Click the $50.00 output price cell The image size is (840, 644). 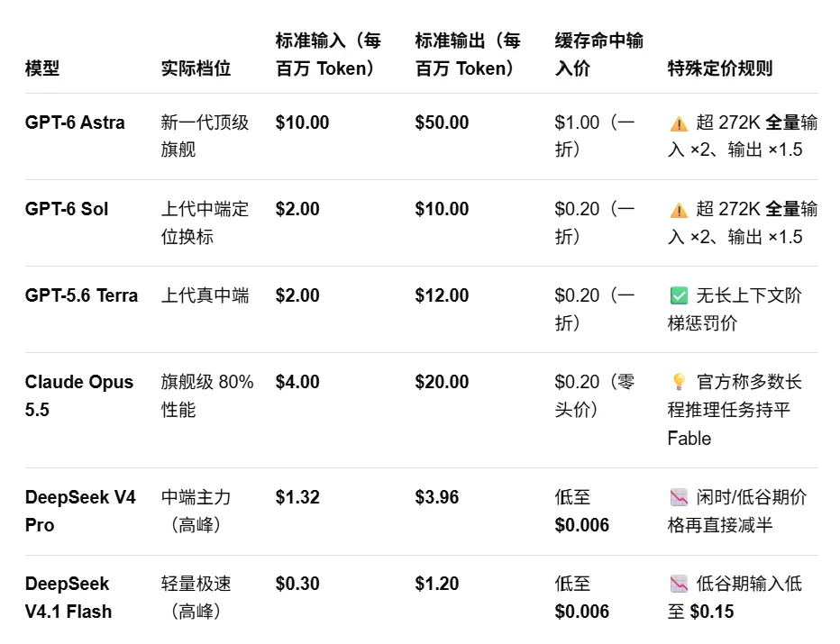tap(442, 122)
